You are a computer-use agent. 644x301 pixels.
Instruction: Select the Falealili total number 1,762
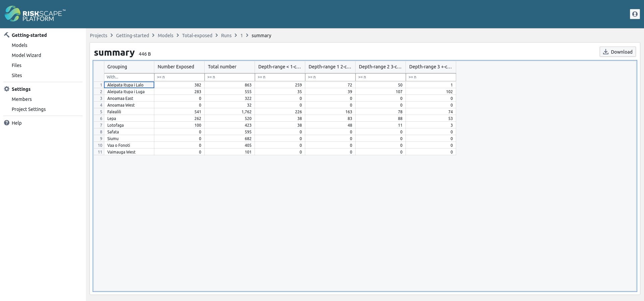tap(230, 112)
